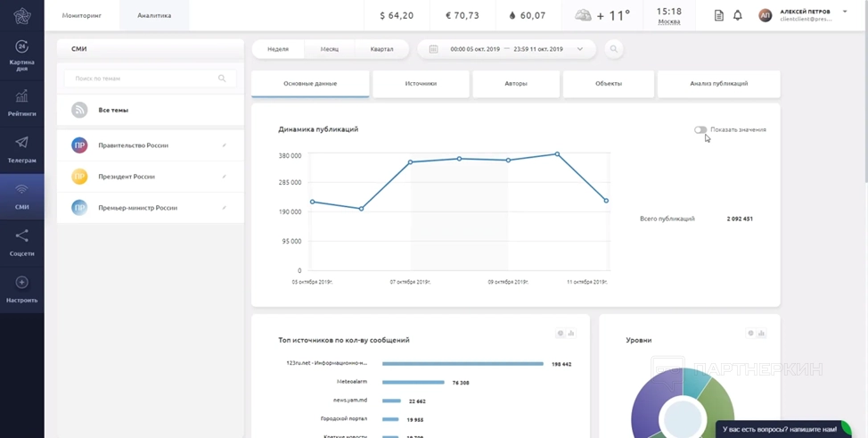Image resolution: width=868 pixels, height=438 pixels.
Task: Switch to the Источники tab
Action: pyautogui.click(x=421, y=84)
